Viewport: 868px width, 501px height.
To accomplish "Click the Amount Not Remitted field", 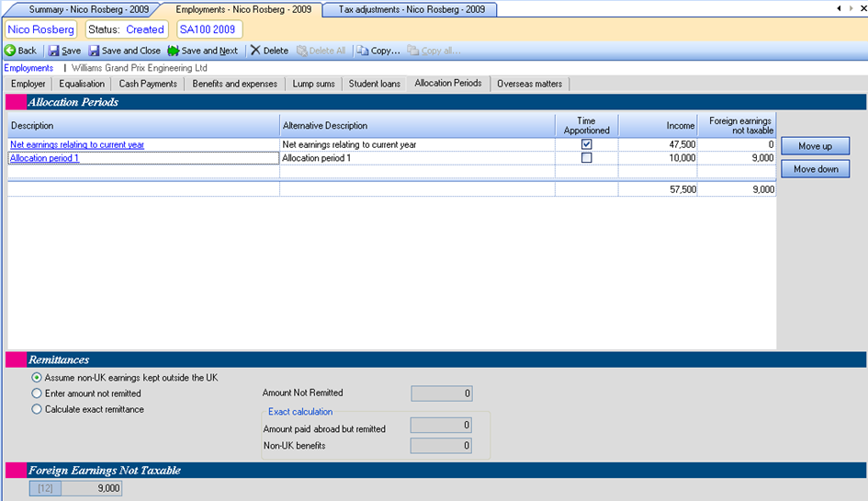I will click(442, 393).
